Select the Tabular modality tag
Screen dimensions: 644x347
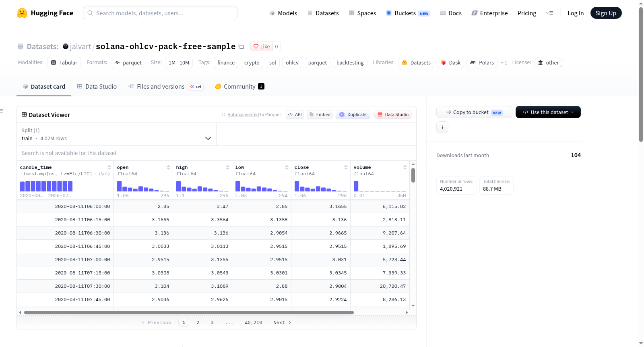(x=64, y=62)
